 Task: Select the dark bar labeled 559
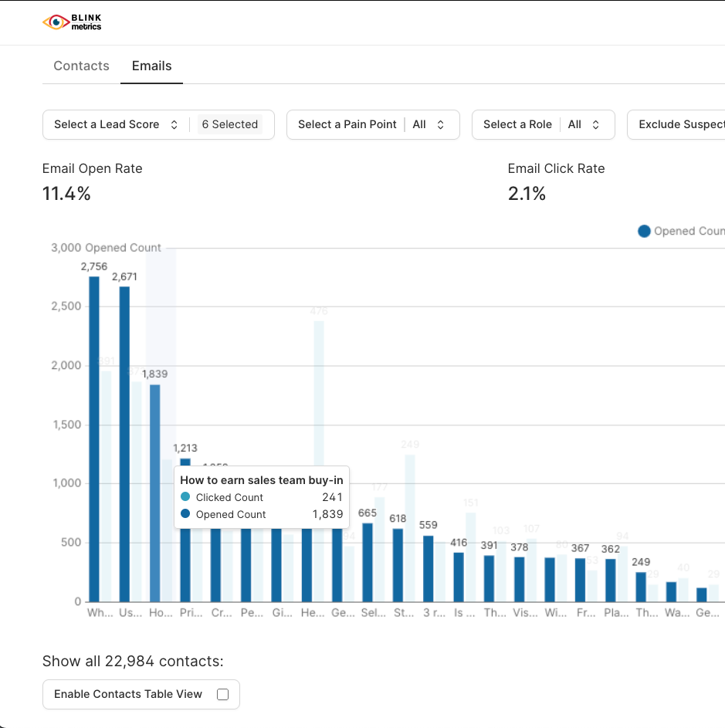coord(429,568)
